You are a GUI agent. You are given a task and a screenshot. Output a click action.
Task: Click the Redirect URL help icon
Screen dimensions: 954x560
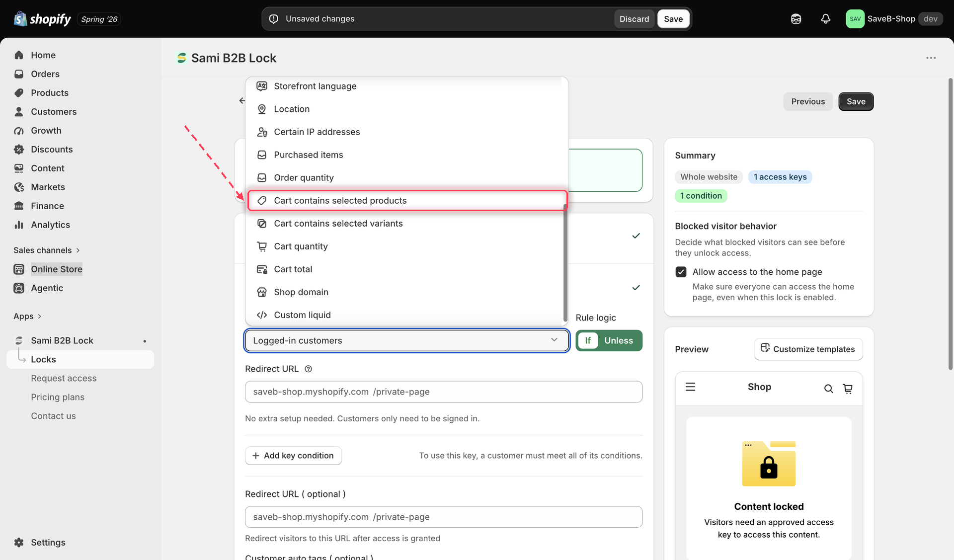coord(308,369)
